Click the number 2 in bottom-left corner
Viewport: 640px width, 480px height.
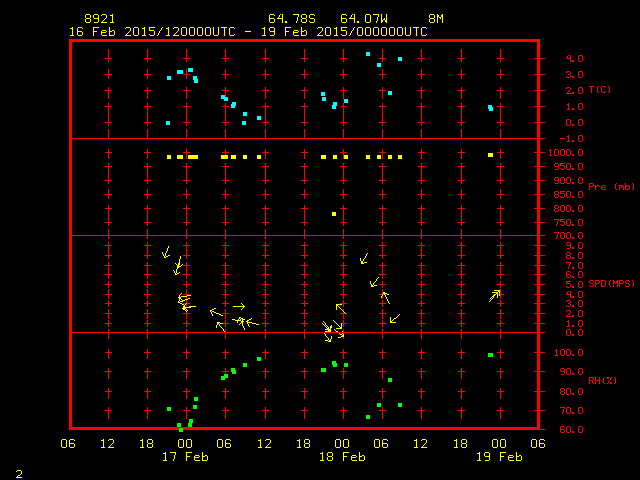(x=18, y=472)
